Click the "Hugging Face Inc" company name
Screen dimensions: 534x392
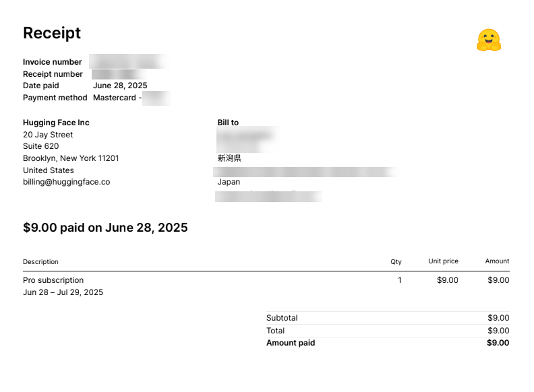tap(56, 123)
